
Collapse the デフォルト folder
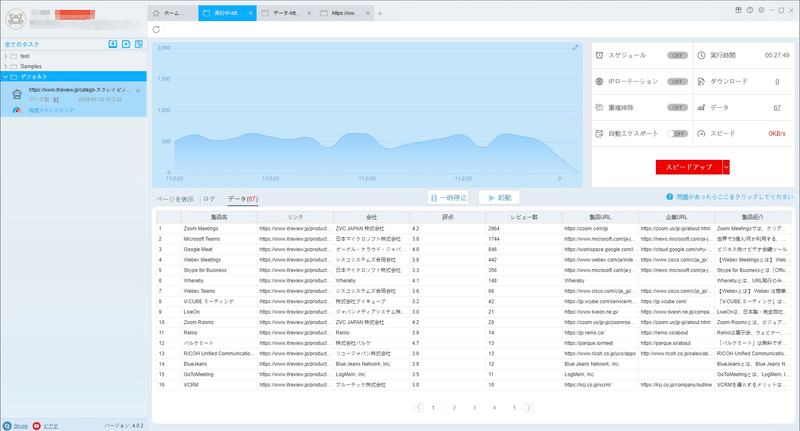(x=6, y=77)
